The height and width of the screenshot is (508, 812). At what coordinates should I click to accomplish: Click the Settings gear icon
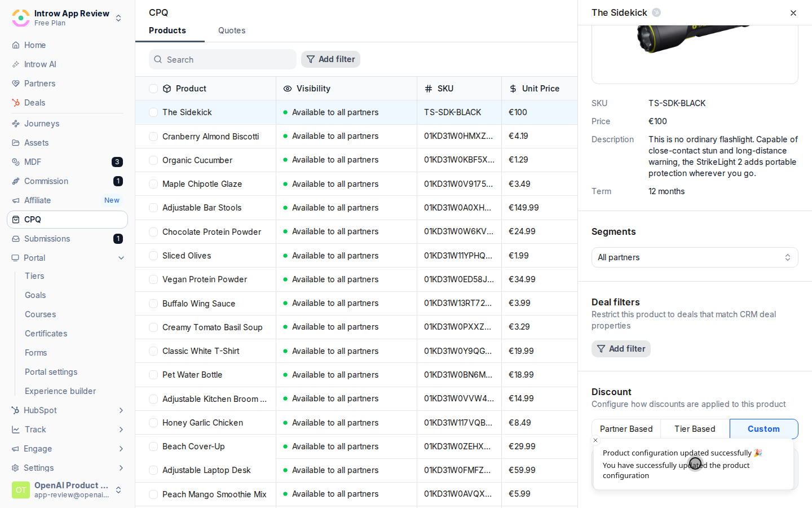coord(16,468)
